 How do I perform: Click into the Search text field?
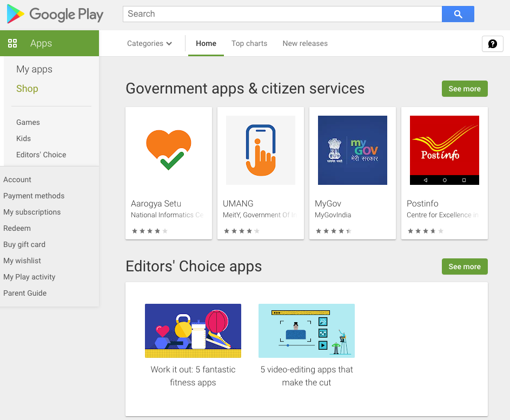point(282,14)
